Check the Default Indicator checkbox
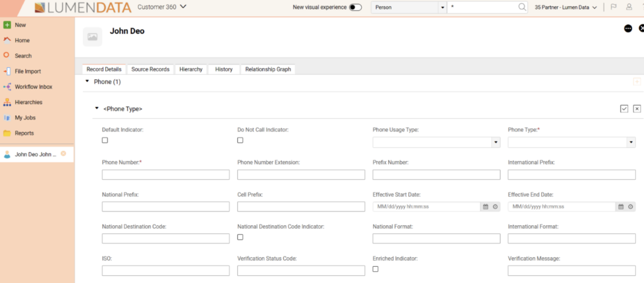 105,140
